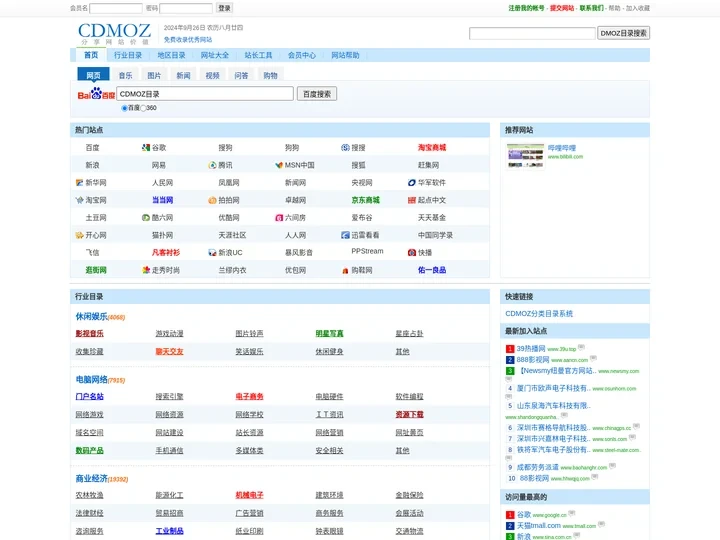
Task: Switch to the 图片 search tab
Action: click(x=154, y=75)
